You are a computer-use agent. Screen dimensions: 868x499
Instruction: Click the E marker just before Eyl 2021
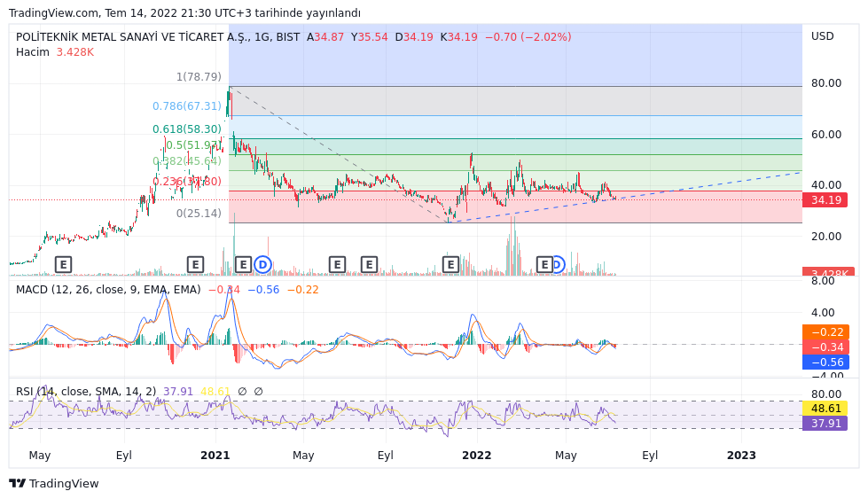point(369,265)
